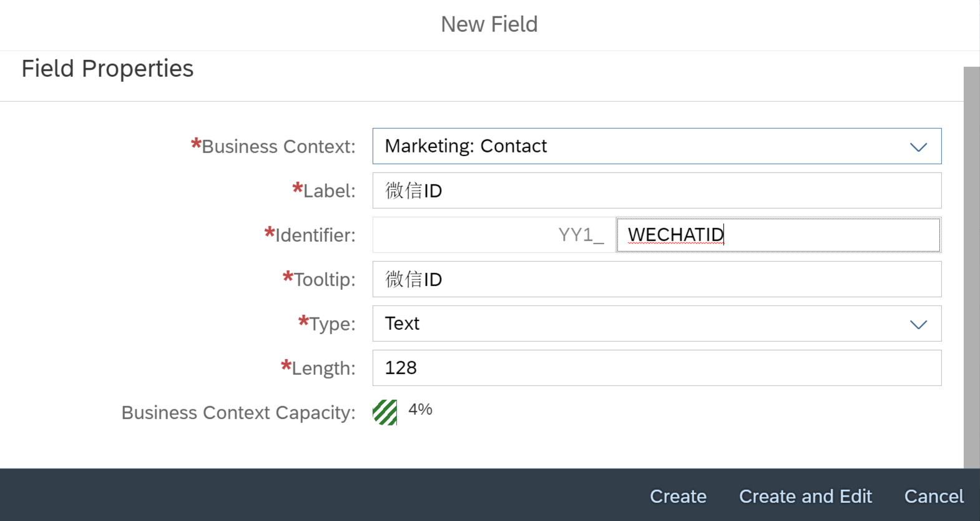Click the New Field dialog title
Image resolution: width=980 pixels, height=521 pixels.
click(489, 24)
